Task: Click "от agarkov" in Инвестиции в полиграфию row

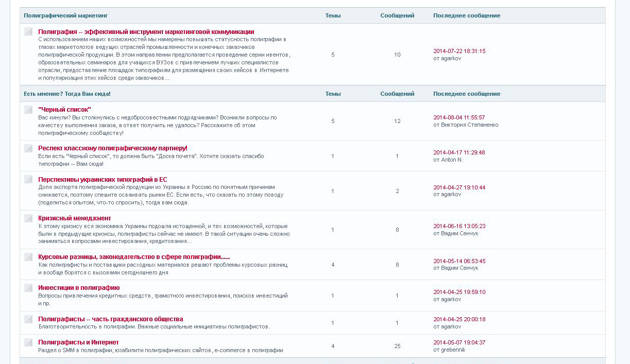Action: click(x=447, y=299)
